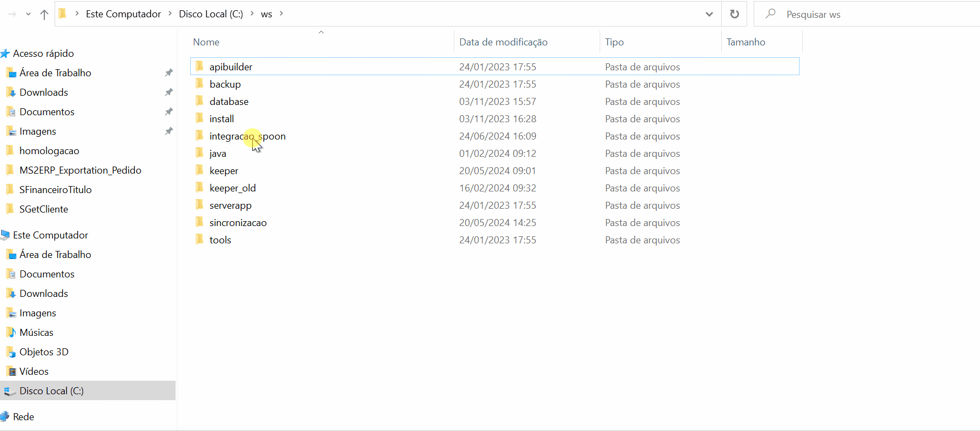Select Este Computador in the navigation pane

50,235
